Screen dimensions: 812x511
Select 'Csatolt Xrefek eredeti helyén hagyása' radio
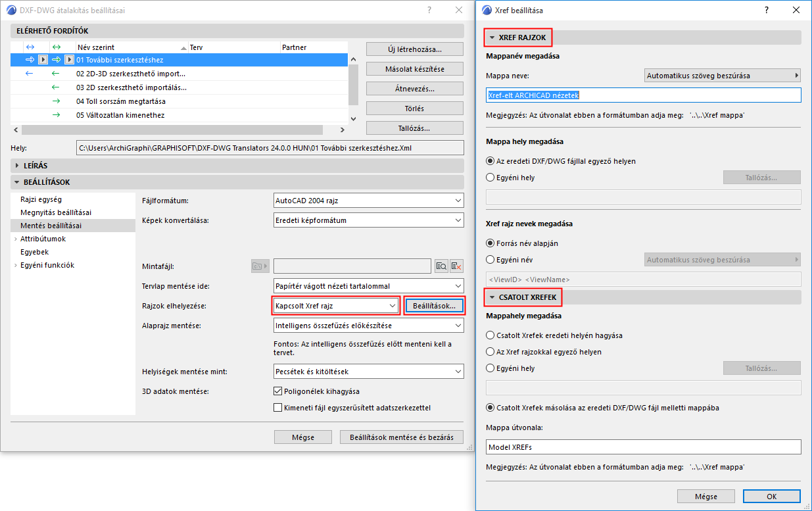490,335
